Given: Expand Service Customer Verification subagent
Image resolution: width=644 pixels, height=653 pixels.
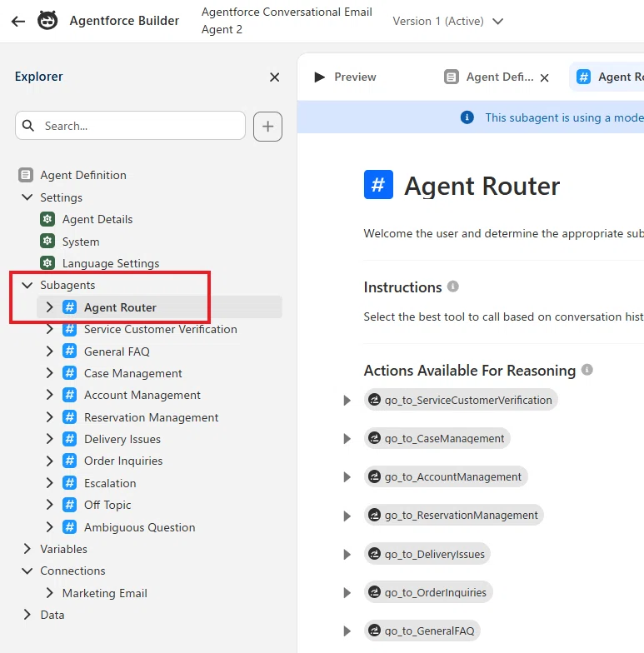Looking at the screenshot, I should click(49, 329).
